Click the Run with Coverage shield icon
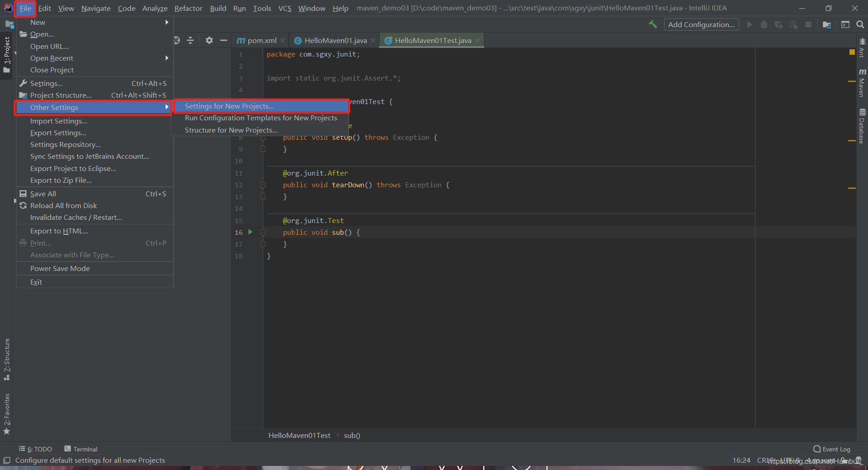 tap(778, 24)
